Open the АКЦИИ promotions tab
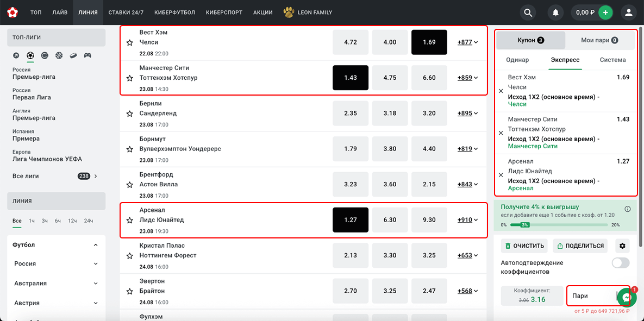Viewport: 644px width, 321px height. [x=263, y=12]
